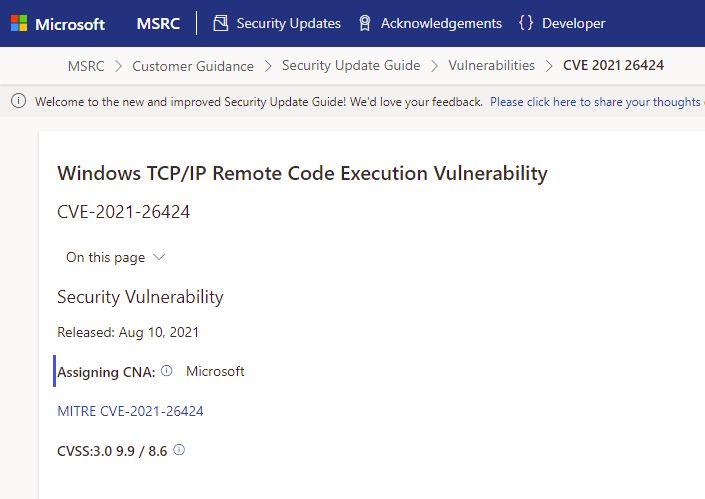Go back to the Vulnerabilities breadcrumb
The image size is (705, 499).
pos(491,66)
